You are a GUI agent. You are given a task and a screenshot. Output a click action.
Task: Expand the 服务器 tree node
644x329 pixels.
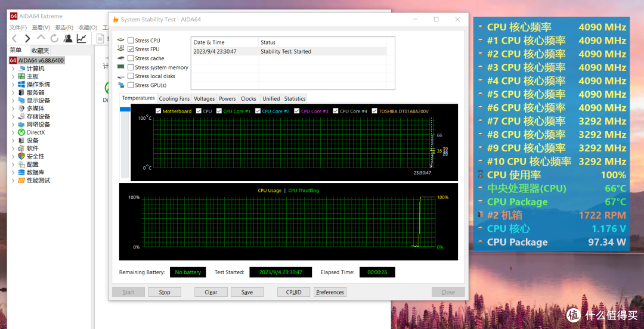[x=13, y=92]
